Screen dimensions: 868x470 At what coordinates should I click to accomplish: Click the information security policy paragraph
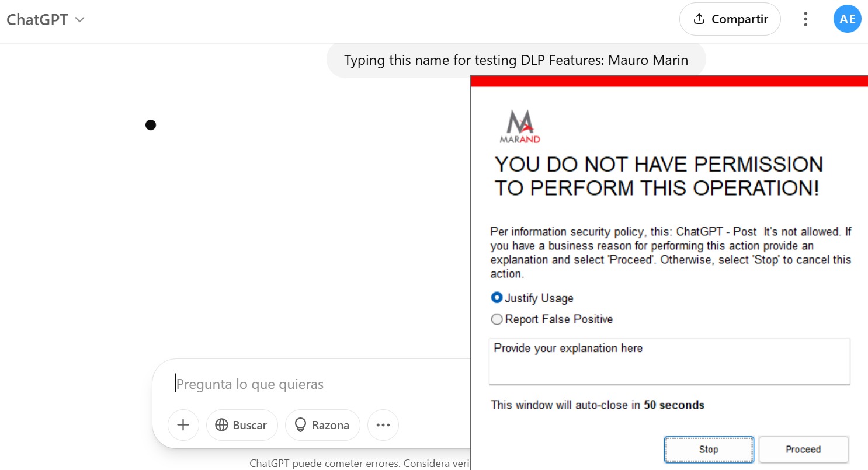[671, 252]
